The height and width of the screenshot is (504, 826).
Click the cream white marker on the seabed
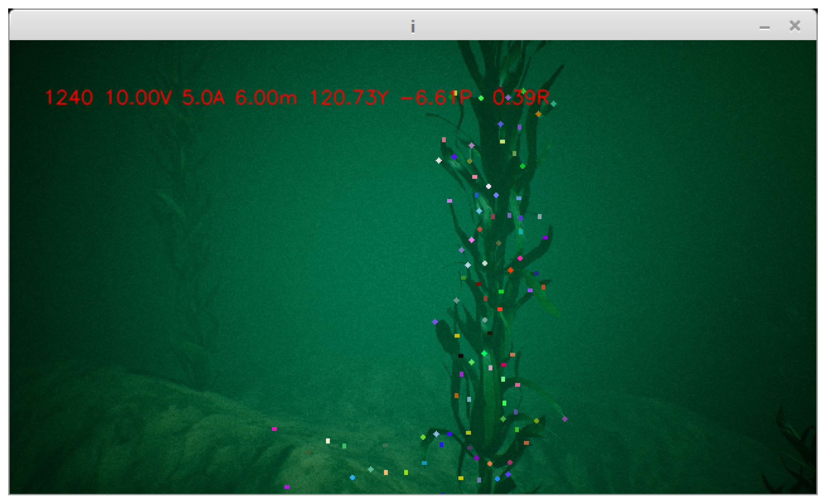pos(328,441)
